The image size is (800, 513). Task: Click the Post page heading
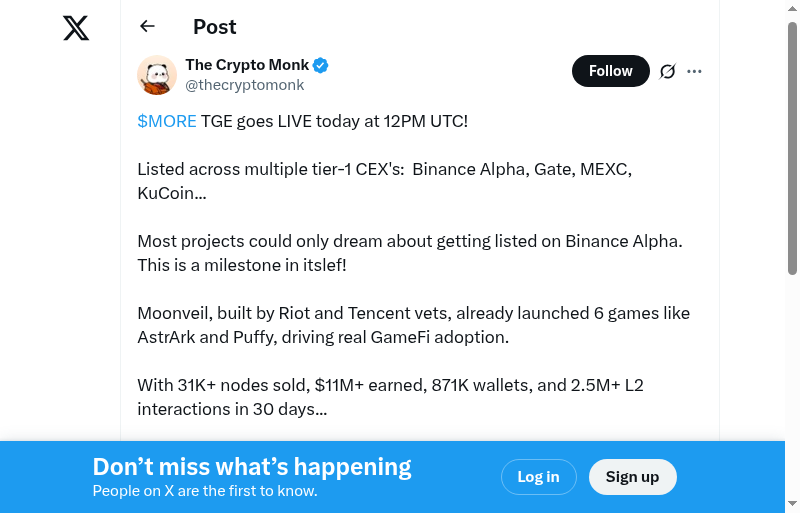point(215,27)
